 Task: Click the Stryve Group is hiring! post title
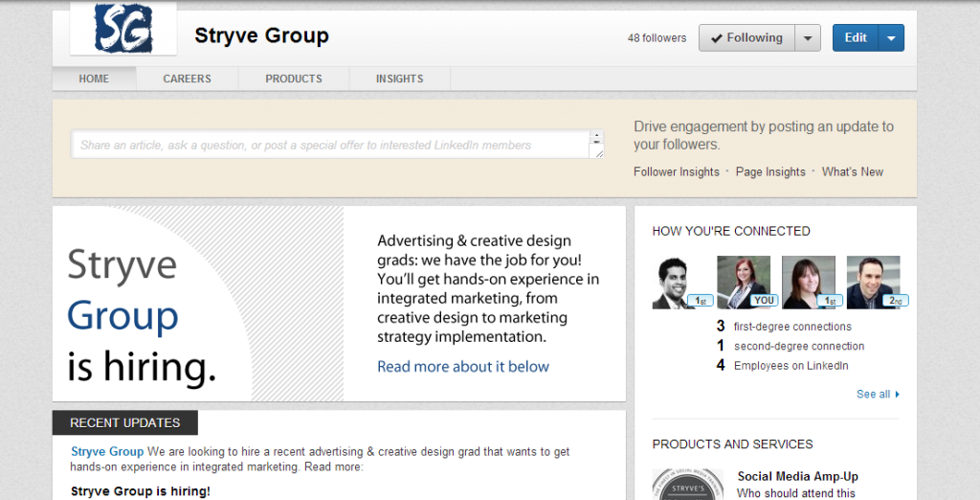pyautogui.click(x=141, y=491)
